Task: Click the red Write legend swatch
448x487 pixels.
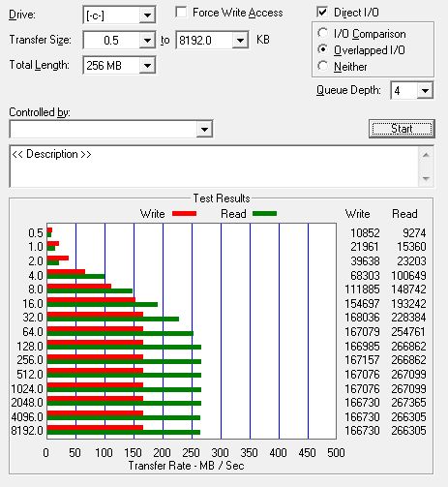Action: pyautogui.click(x=184, y=214)
